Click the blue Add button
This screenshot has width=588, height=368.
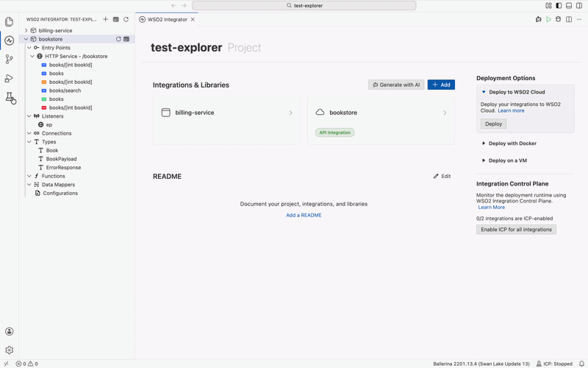click(441, 85)
